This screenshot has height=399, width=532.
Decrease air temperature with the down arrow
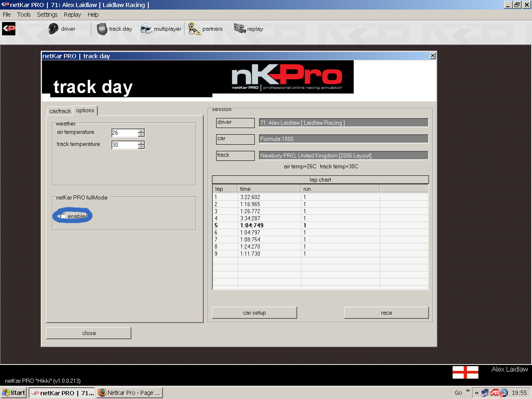click(x=141, y=135)
